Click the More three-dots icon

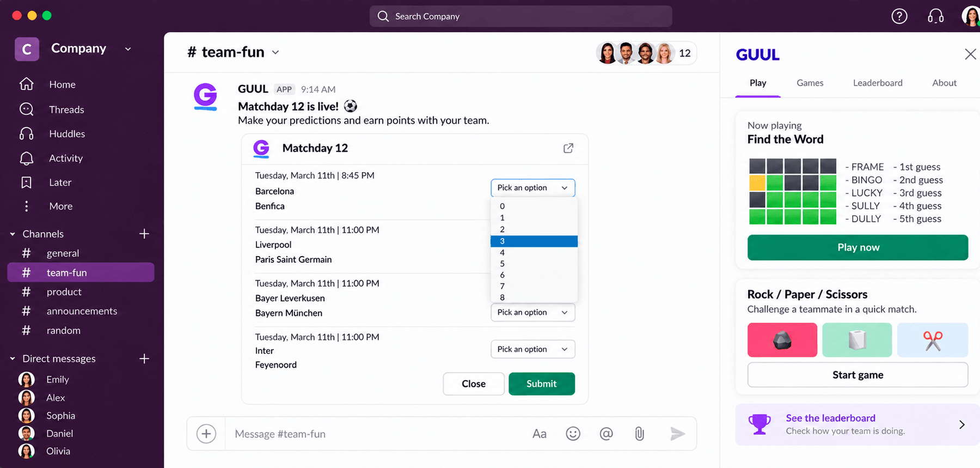[x=26, y=206]
